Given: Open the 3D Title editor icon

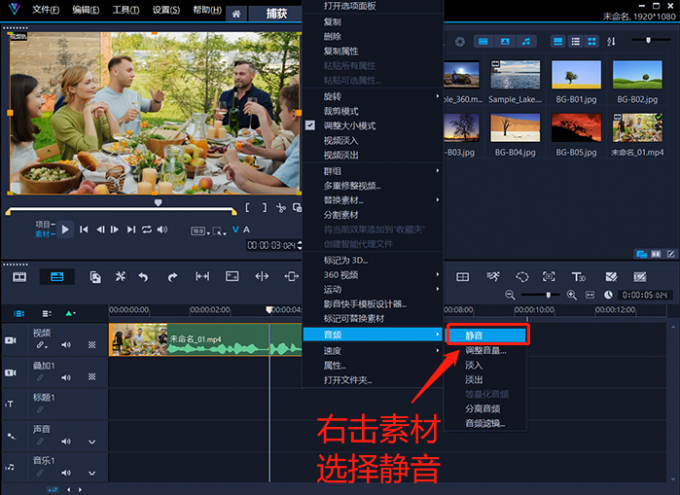Looking at the screenshot, I should coord(579,277).
